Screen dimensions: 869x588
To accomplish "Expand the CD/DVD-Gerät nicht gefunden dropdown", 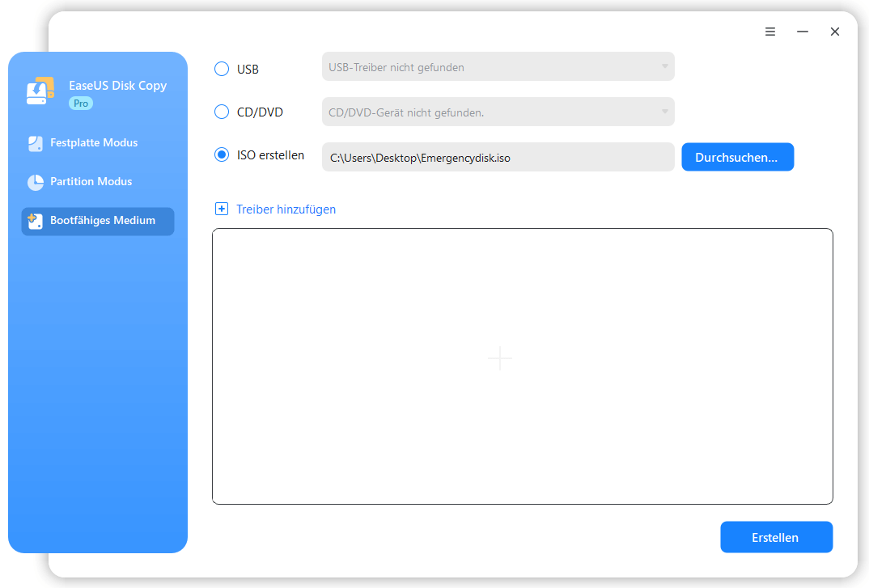I will point(498,112).
